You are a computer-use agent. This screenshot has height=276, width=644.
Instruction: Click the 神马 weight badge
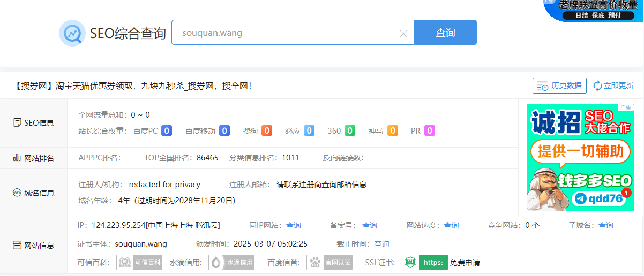coord(393,131)
